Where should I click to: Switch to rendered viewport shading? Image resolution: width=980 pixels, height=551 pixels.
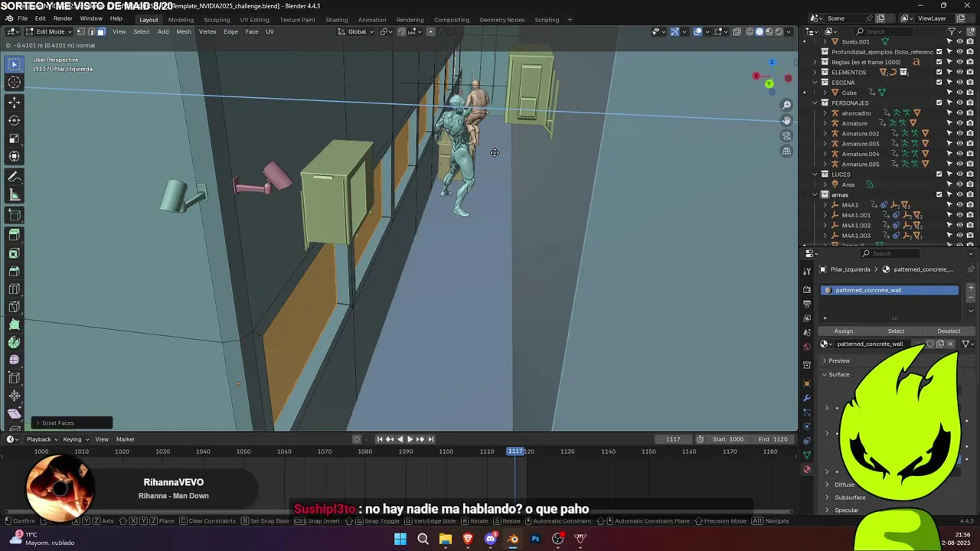point(779,31)
